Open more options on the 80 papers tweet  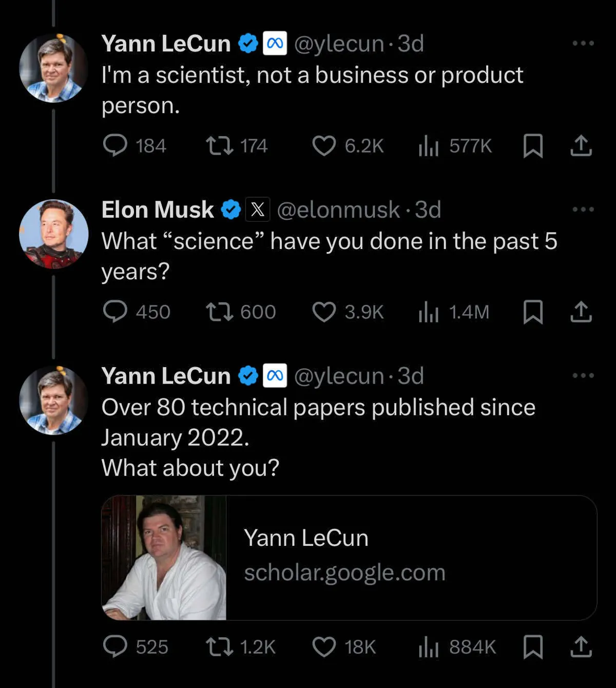(x=583, y=375)
